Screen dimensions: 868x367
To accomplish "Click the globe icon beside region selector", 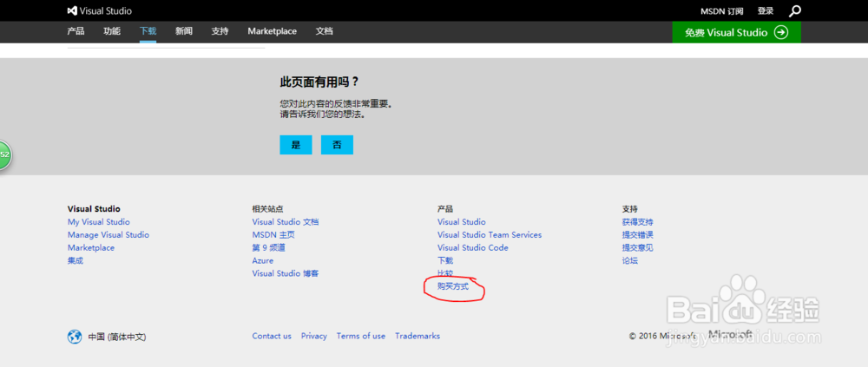I will coord(75,337).
